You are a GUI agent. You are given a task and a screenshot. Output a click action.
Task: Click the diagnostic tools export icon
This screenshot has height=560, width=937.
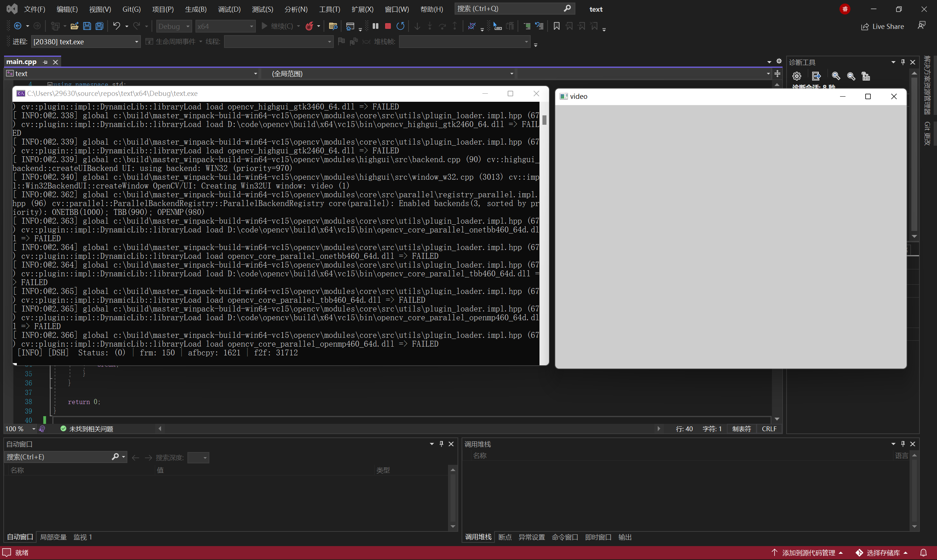(x=816, y=76)
